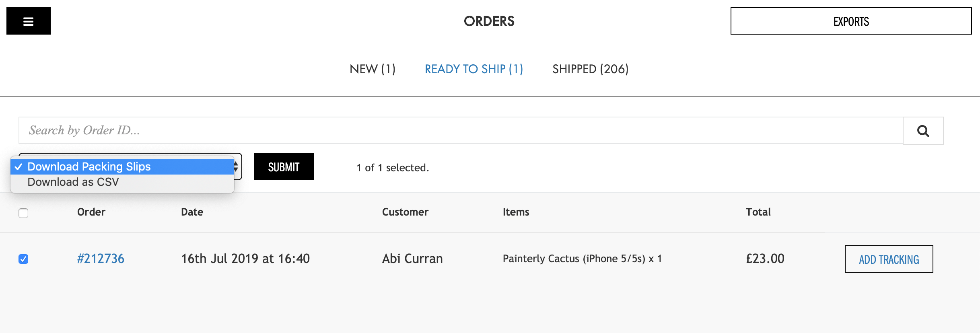Open order link #212736
Image resolution: width=980 pixels, height=333 pixels.
pos(101,259)
